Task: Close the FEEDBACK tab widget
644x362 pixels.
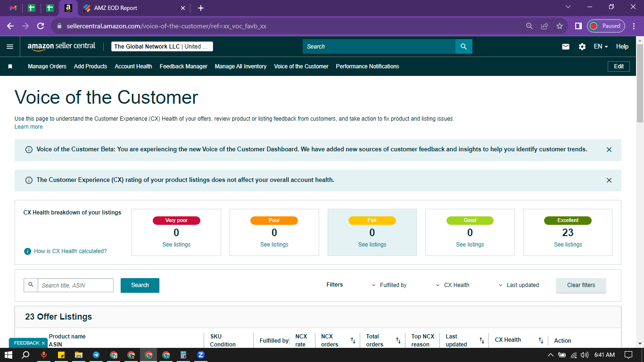Action: pyautogui.click(x=43, y=343)
